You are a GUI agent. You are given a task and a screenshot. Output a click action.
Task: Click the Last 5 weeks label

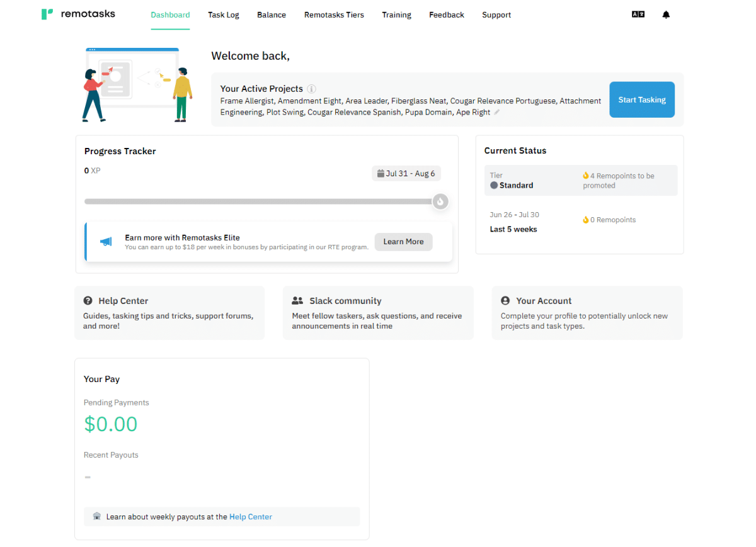[x=513, y=229]
